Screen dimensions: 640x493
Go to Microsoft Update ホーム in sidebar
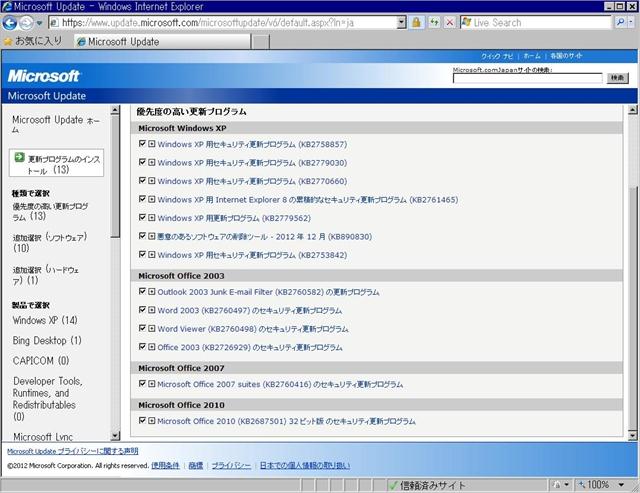56,124
